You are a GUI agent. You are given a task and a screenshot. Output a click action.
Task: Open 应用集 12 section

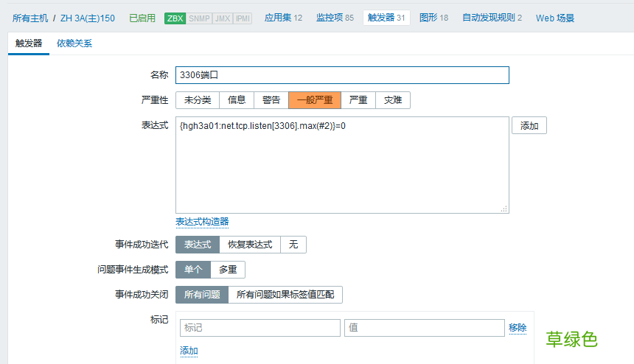[x=283, y=18]
